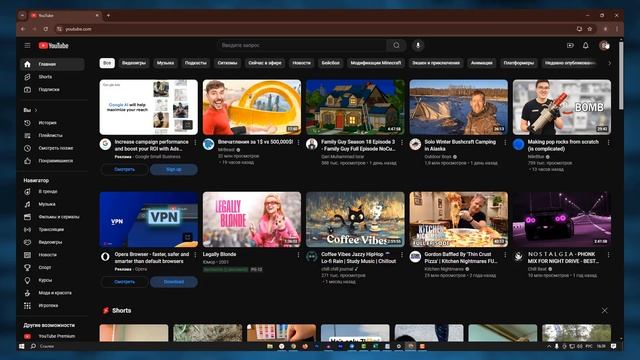Open Мода и красота in sidebar

(x=52, y=293)
